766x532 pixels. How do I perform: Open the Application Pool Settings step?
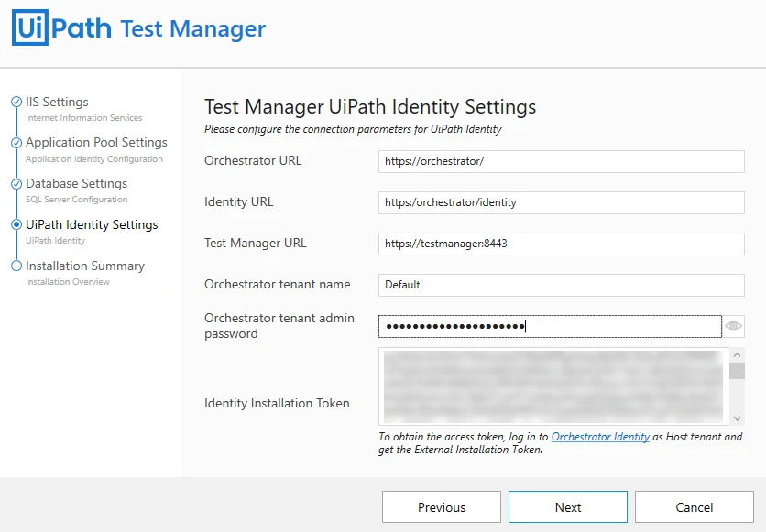click(x=96, y=142)
